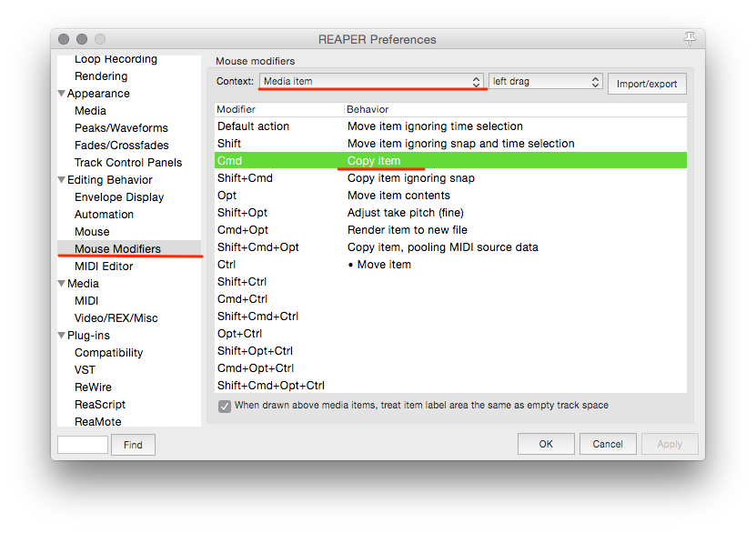Click the OK button
756x533 pixels.
click(x=546, y=444)
